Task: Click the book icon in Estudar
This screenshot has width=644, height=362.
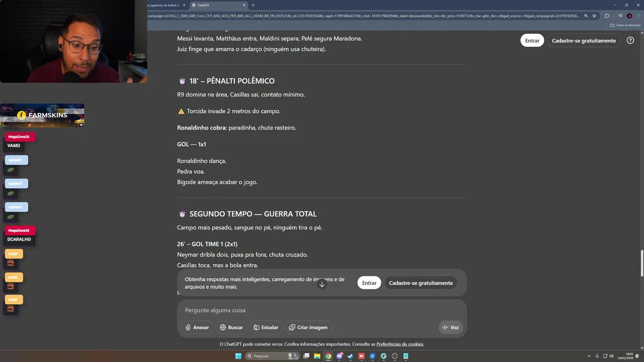Action: point(256,327)
